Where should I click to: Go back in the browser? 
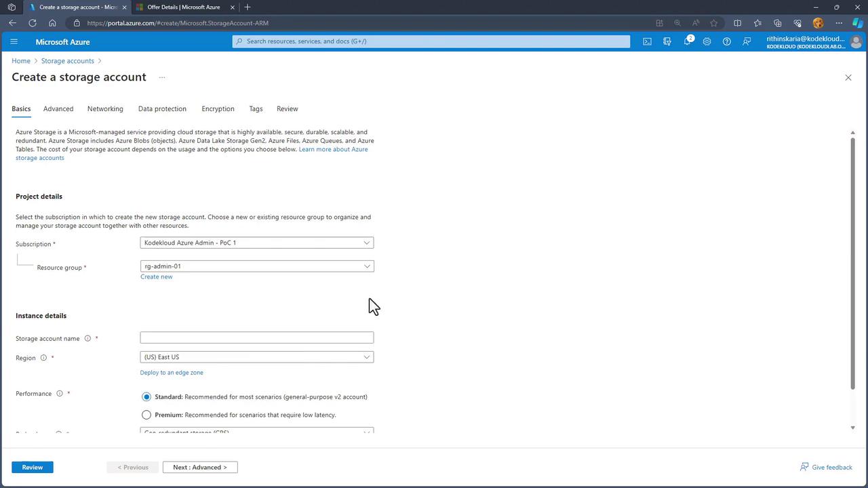coord(12,23)
